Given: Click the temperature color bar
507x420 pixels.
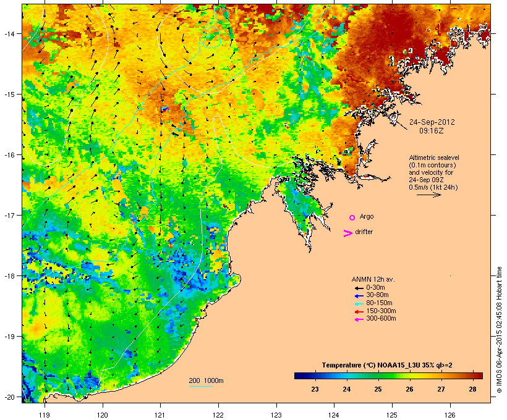Looking at the screenshot, I should coord(388,376).
